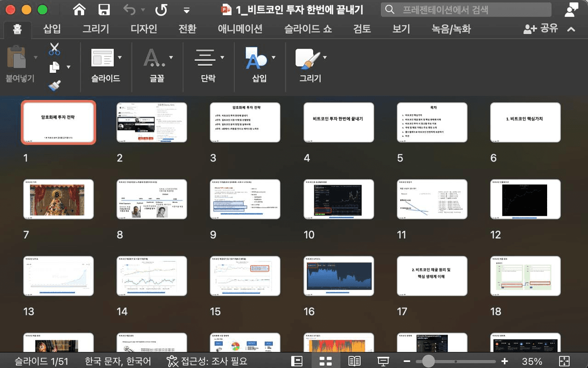The width and height of the screenshot is (588, 368).
Task: Click the zoom out minus button
Action: point(407,361)
